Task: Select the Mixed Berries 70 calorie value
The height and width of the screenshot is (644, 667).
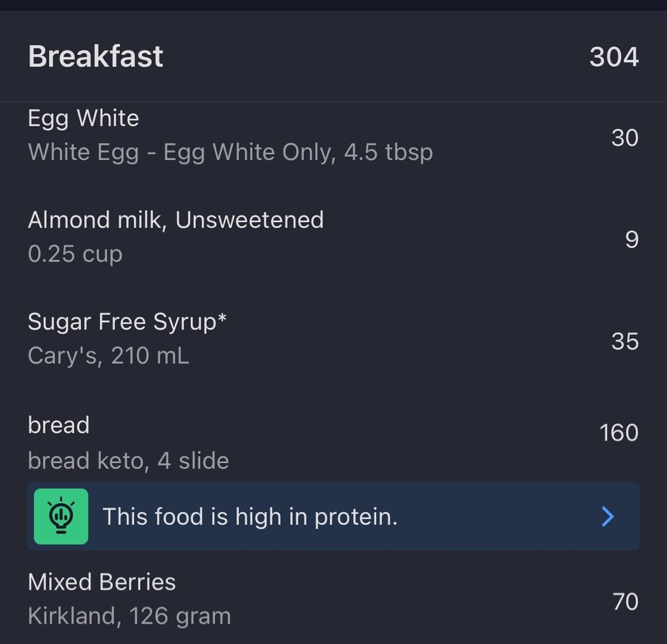Action: tap(625, 601)
